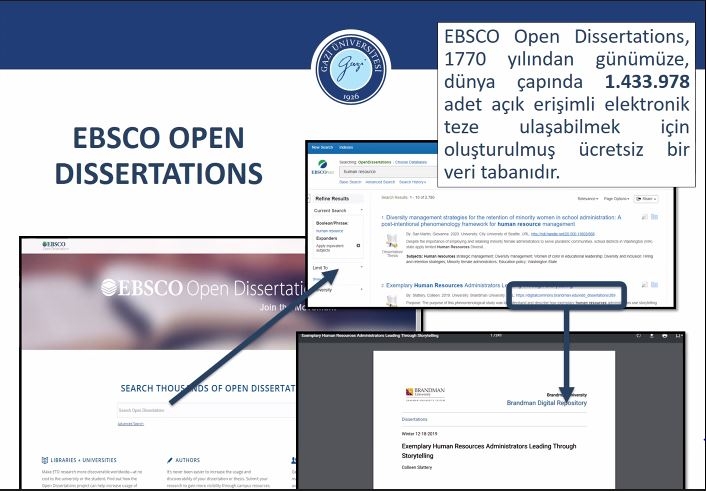The height and width of the screenshot is (491, 706).
Task: Click the preview icon beside the Exemplary Human Resources result
Action: [645, 285]
